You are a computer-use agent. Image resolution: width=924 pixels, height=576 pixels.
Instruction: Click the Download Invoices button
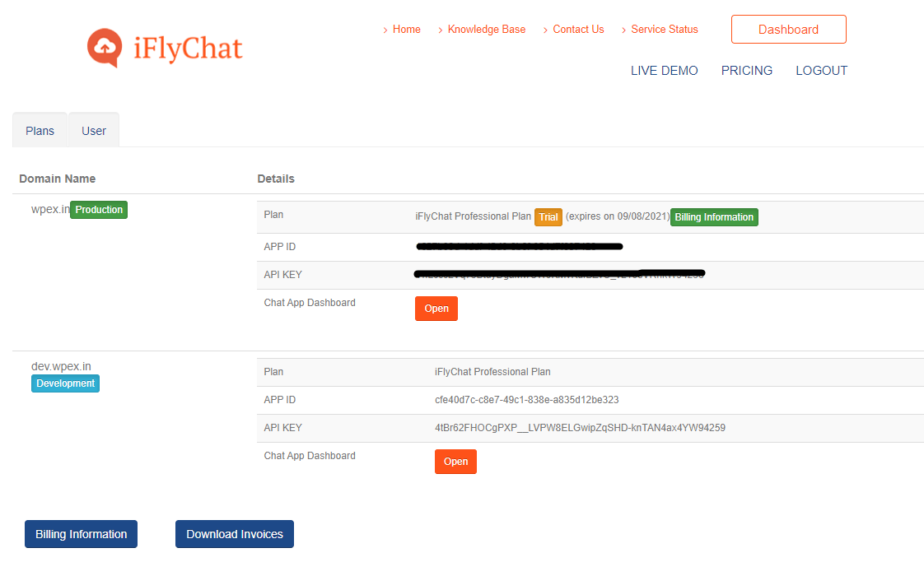tap(234, 534)
